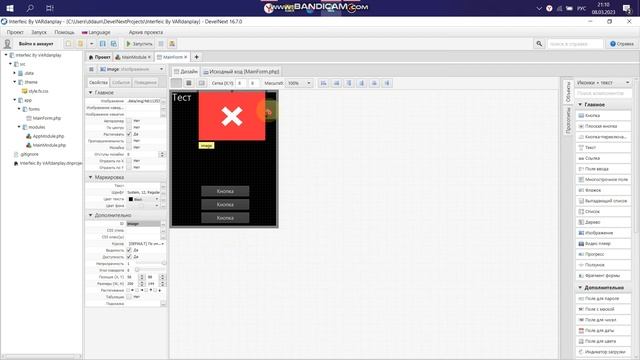The width and height of the screenshot is (640, 360).
Task: Open the dropdown arrow next to open project
Action: tap(91, 44)
